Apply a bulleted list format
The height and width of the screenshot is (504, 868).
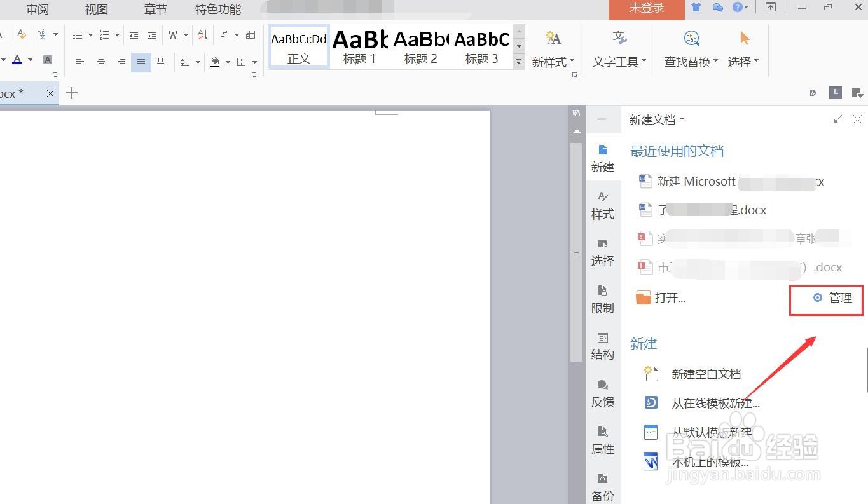tap(78, 35)
